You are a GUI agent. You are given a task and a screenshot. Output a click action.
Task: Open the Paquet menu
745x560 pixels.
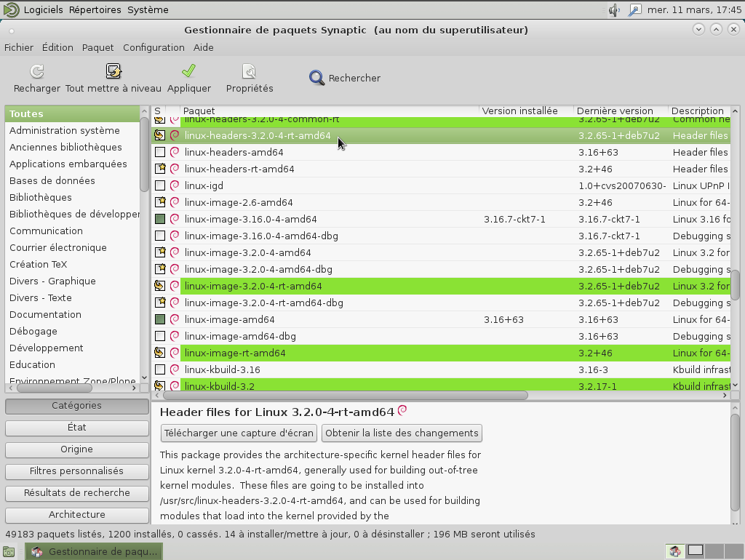[98, 47]
